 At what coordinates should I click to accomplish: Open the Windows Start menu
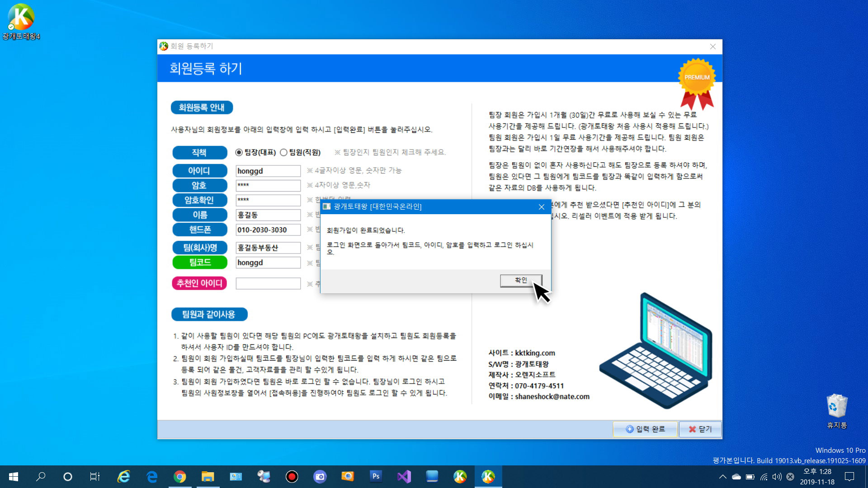click(x=14, y=477)
